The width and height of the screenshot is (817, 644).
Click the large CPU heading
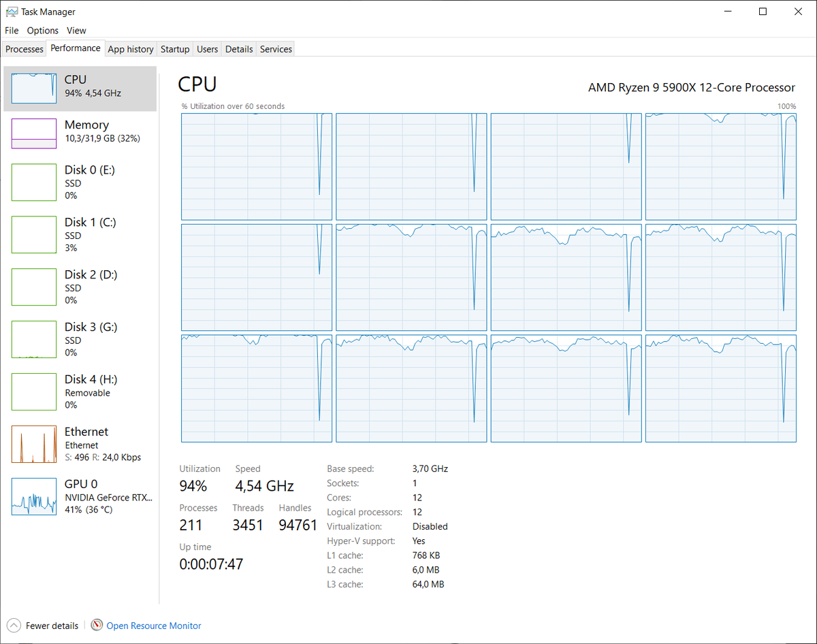click(197, 84)
